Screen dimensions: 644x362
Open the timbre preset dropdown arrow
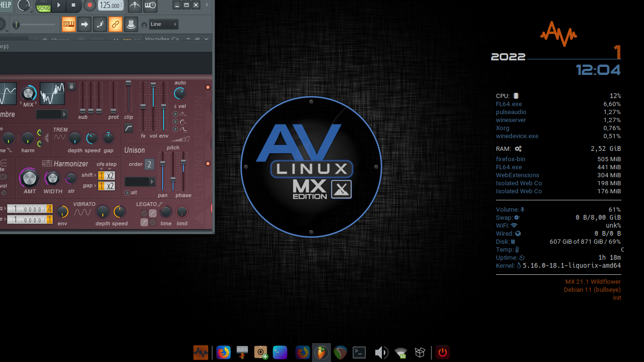pyautogui.click(x=65, y=114)
